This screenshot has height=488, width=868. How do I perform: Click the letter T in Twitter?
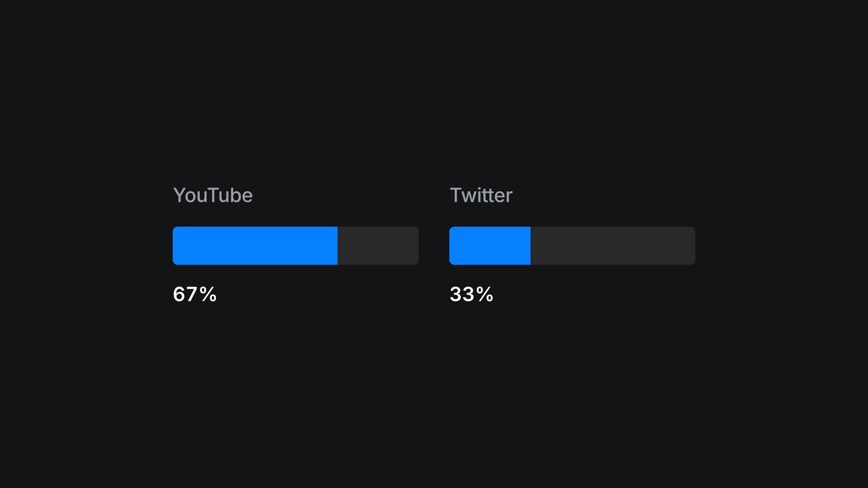point(456,195)
